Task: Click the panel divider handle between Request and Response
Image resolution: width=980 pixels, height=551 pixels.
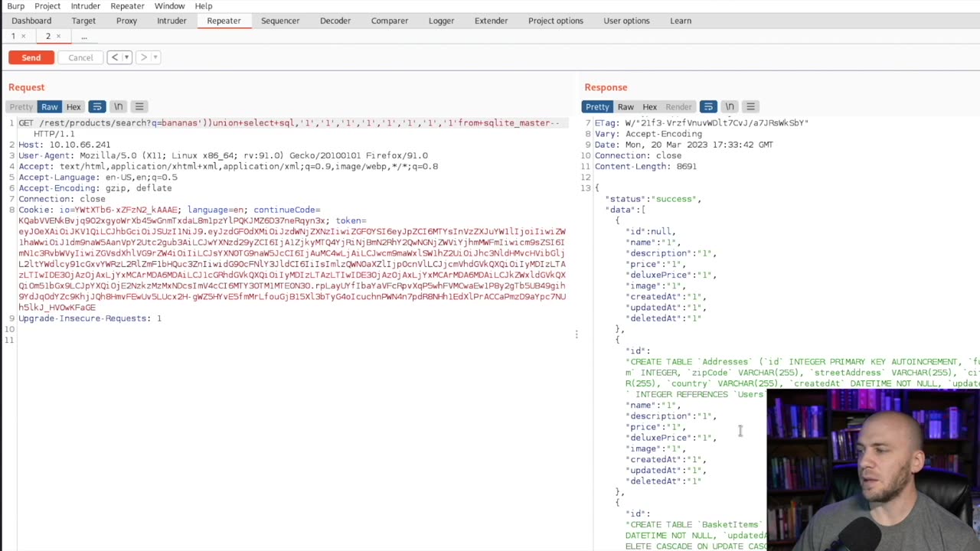Action: pyautogui.click(x=577, y=334)
